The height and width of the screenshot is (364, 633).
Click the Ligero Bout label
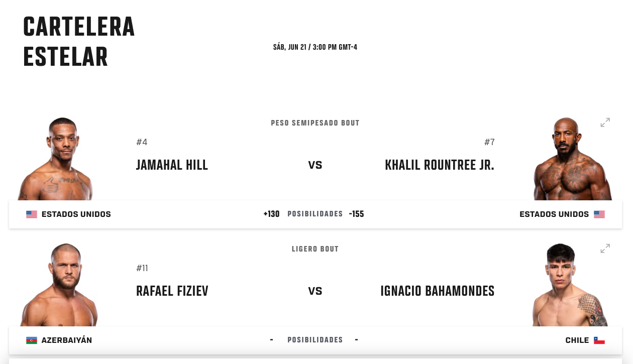tap(315, 249)
